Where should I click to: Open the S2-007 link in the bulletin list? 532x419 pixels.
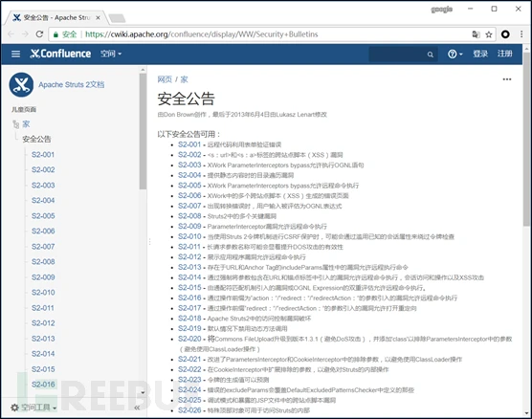[189, 206]
